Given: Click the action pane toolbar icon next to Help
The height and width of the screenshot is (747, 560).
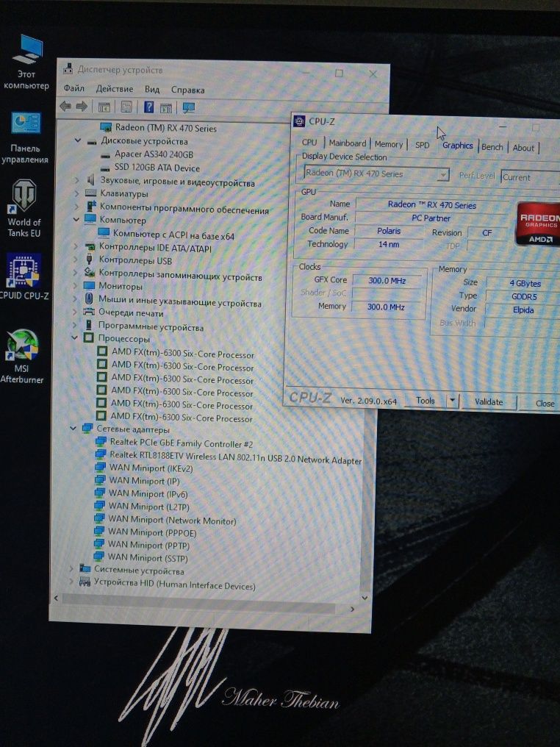Looking at the screenshot, I should tap(165, 108).
